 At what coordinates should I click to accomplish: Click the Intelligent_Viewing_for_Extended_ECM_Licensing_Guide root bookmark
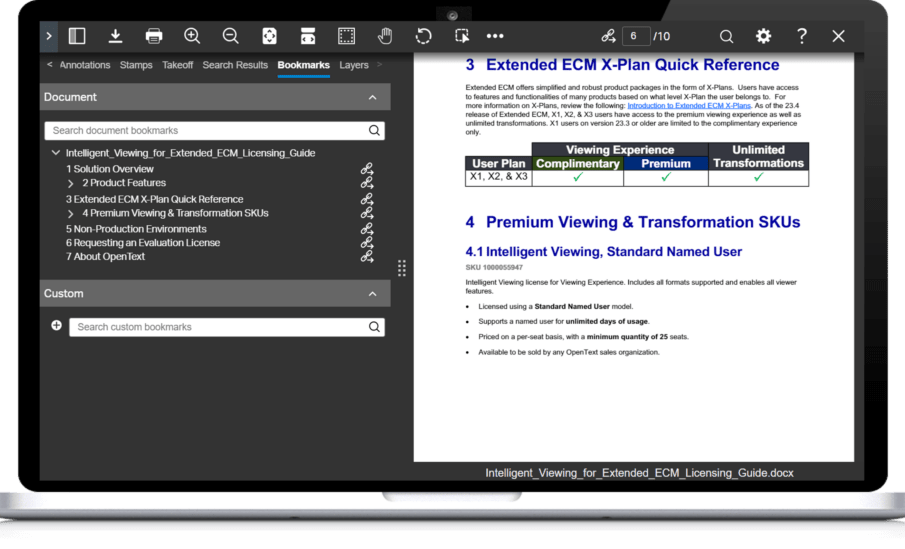190,153
